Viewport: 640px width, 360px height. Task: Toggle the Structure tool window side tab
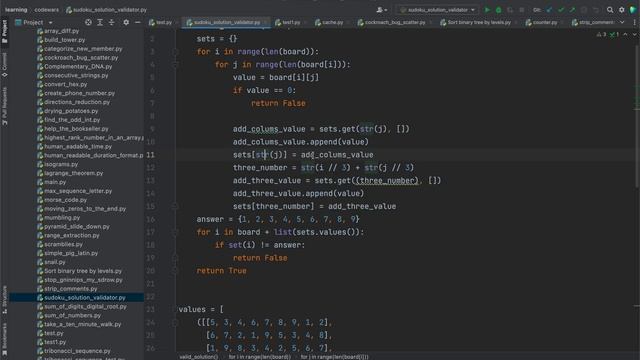[4, 300]
